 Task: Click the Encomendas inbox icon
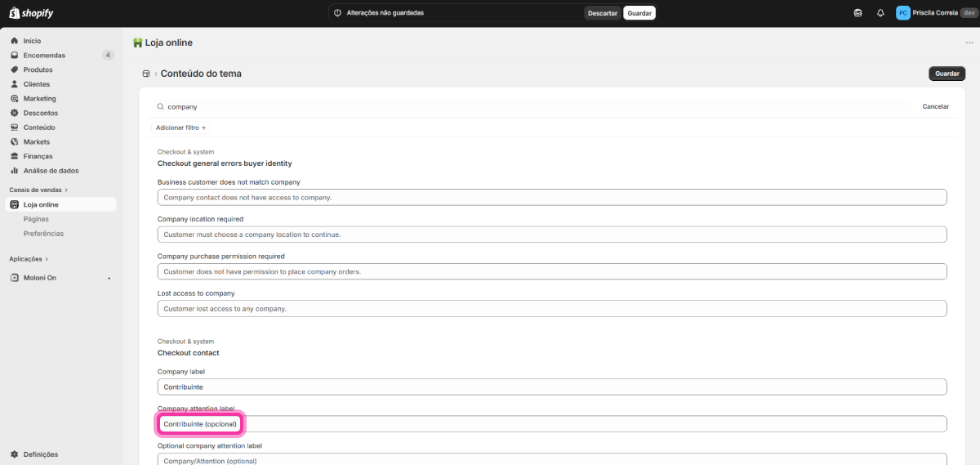point(15,56)
